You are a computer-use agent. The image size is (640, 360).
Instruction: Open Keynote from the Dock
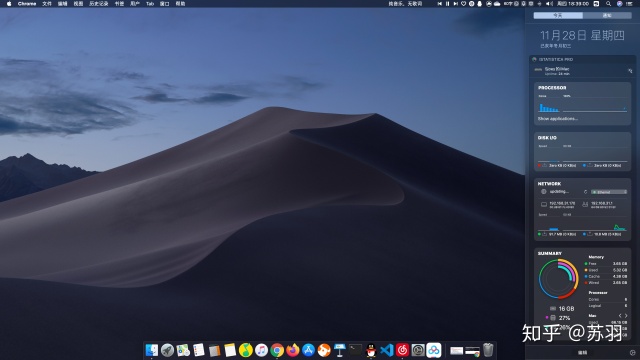click(340, 350)
